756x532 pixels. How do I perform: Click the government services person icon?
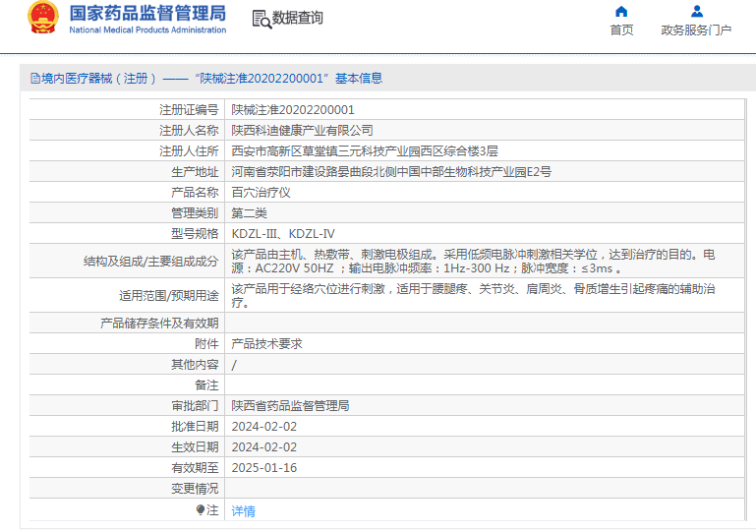(697, 11)
